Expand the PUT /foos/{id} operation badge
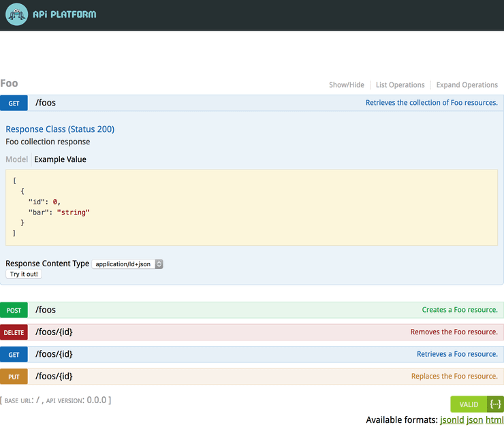The width and height of the screenshot is (504, 429). pyautogui.click(x=14, y=377)
